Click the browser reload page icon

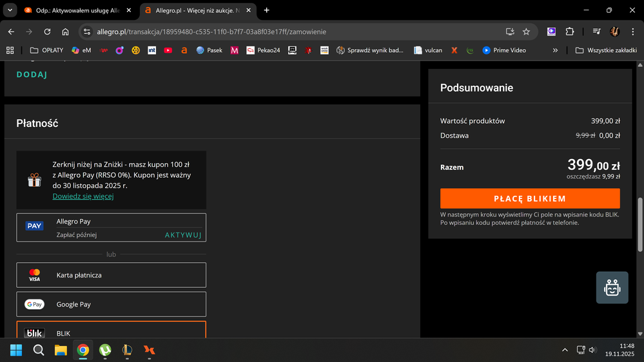pos(47,32)
